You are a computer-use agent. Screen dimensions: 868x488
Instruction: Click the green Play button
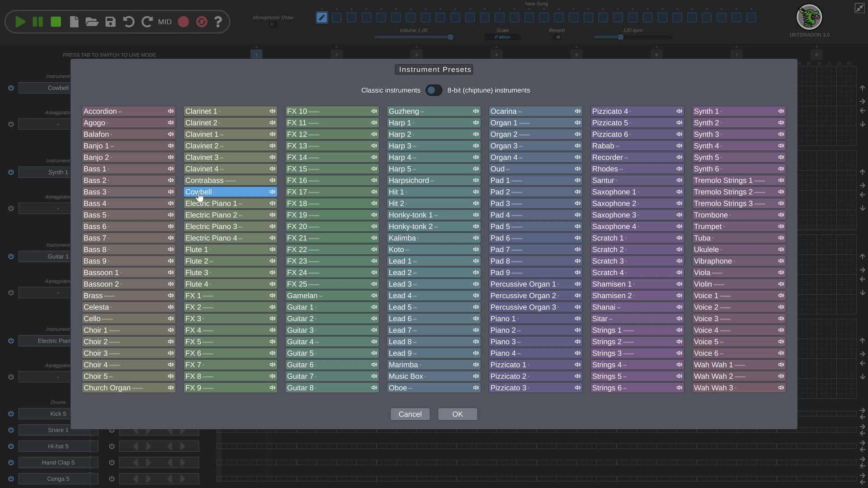tap(20, 22)
